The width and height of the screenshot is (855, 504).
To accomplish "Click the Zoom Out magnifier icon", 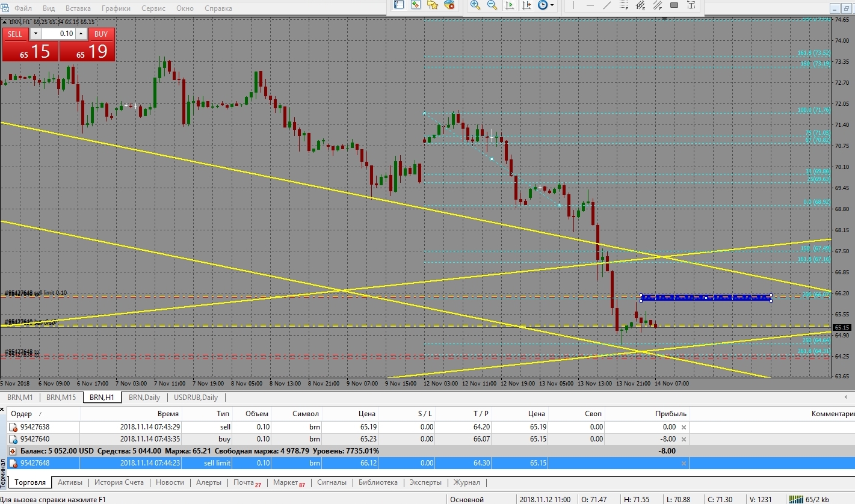I will (492, 5).
